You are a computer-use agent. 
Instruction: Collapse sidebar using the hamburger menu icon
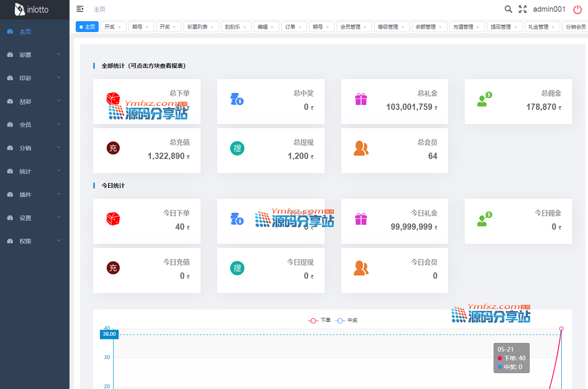point(80,9)
